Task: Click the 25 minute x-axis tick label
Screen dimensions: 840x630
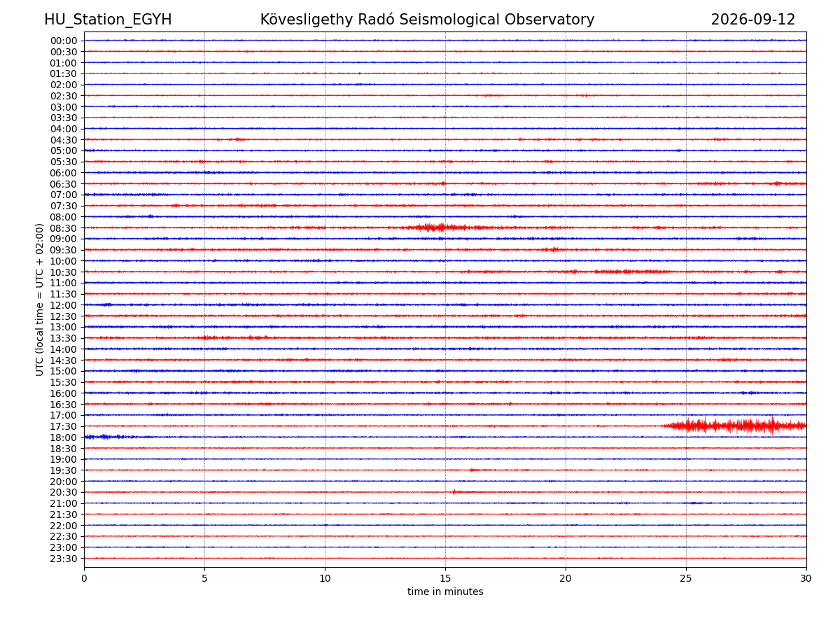Action: (686, 579)
